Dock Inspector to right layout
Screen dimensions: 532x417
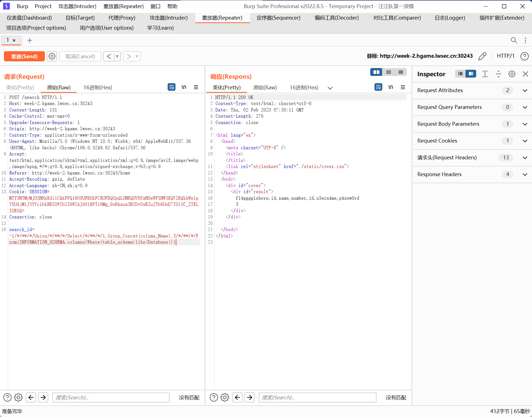471,74
